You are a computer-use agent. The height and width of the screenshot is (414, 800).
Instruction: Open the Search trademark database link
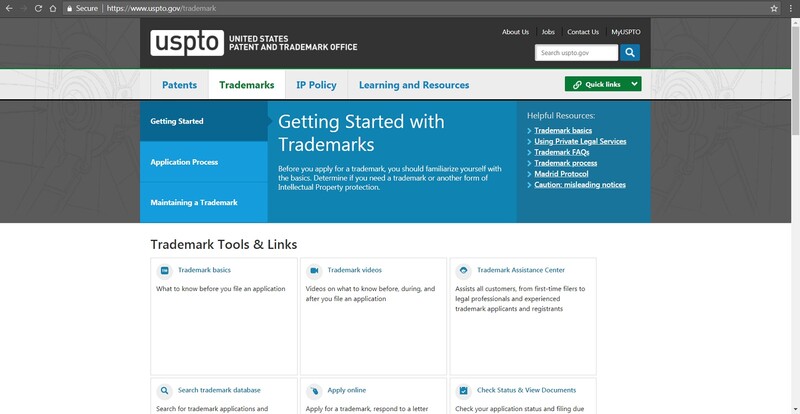click(x=219, y=390)
